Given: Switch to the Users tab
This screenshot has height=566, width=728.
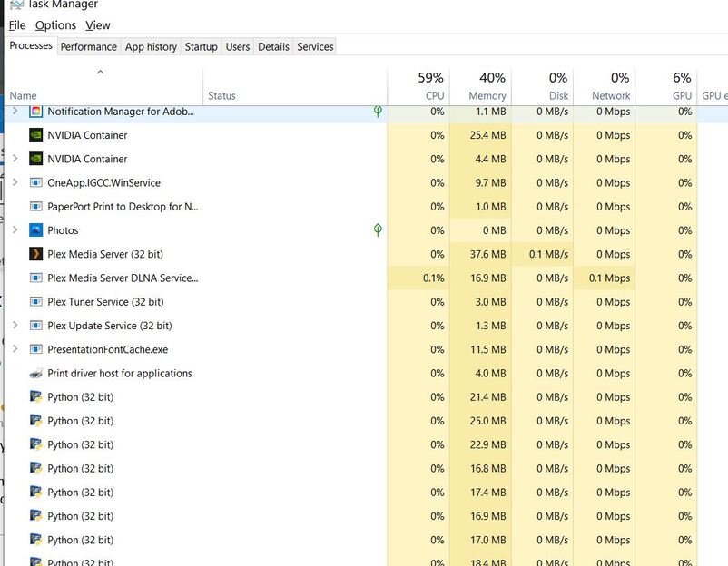Looking at the screenshot, I should [x=238, y=47].
